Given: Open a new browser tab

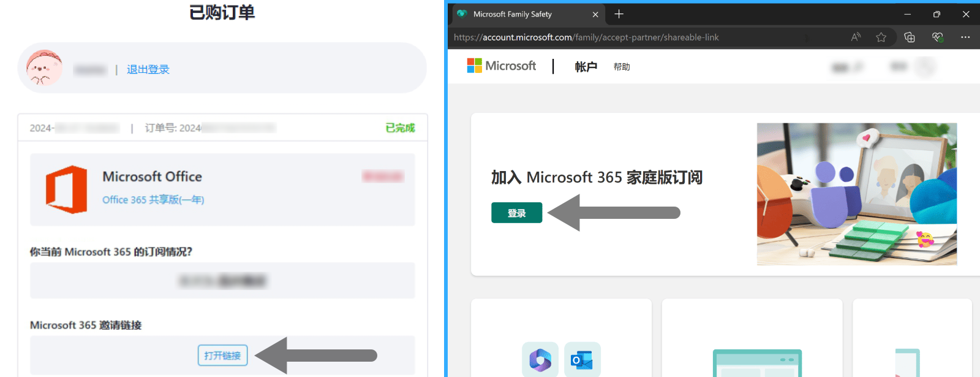Looking at the screenshot, I should [x=619, y=14].
